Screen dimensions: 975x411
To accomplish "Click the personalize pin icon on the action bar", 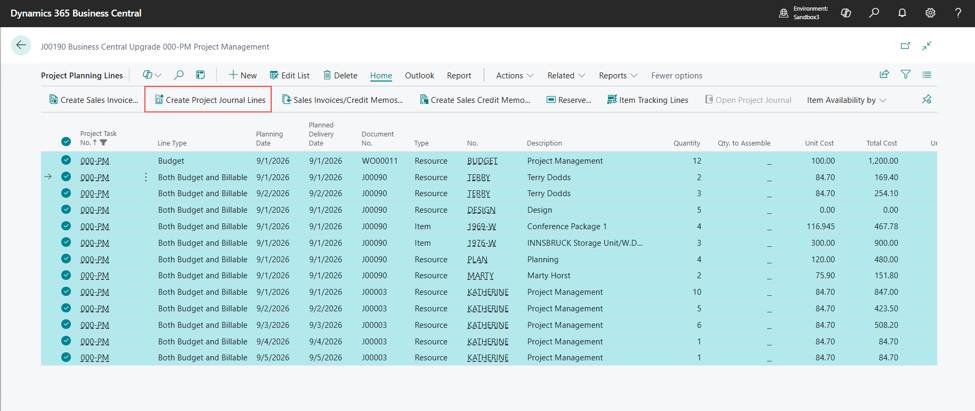I will pos(927,99).
